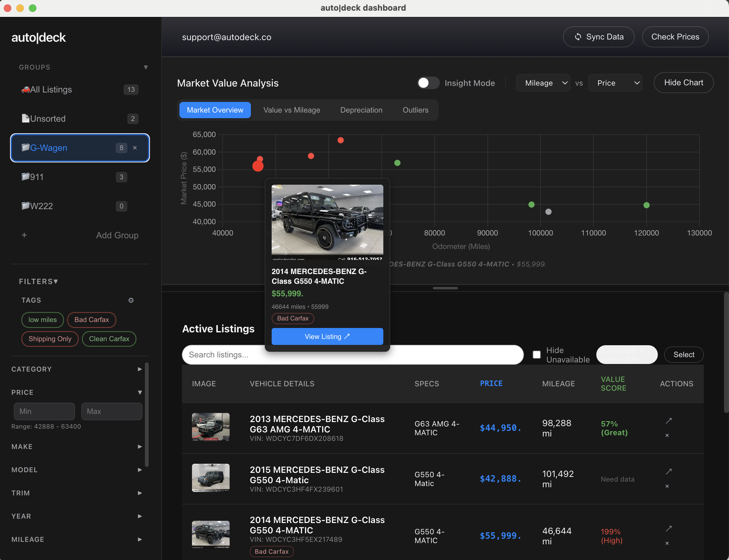
Task: Open tag settings via the gear icon
Action: pos(131,300)
